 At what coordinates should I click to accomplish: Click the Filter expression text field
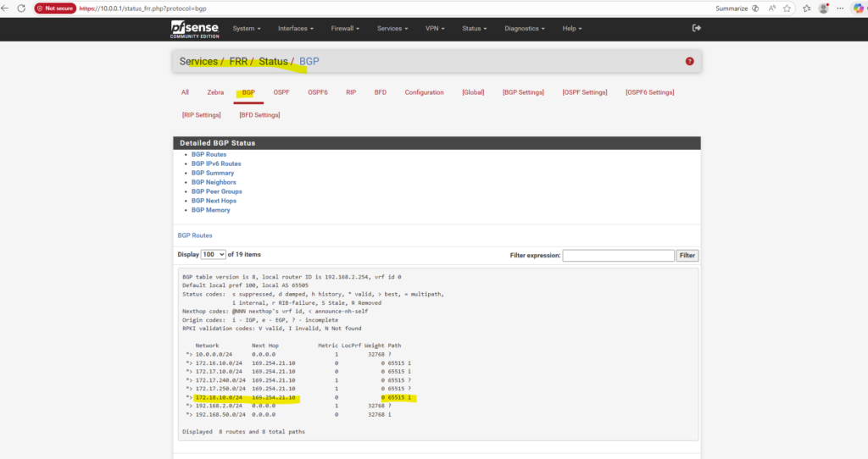(618, 255)
